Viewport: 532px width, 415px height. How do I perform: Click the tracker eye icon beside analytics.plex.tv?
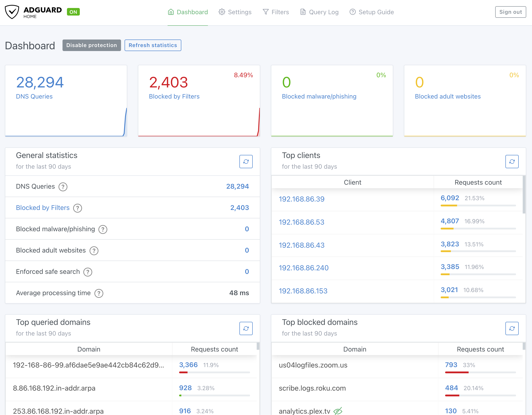click(338, 411)
